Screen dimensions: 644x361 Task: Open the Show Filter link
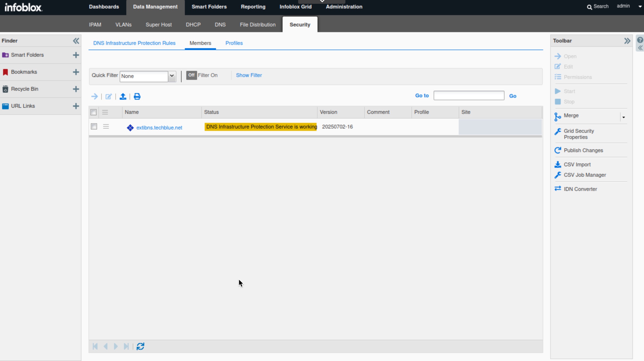[x=249, y=75]
